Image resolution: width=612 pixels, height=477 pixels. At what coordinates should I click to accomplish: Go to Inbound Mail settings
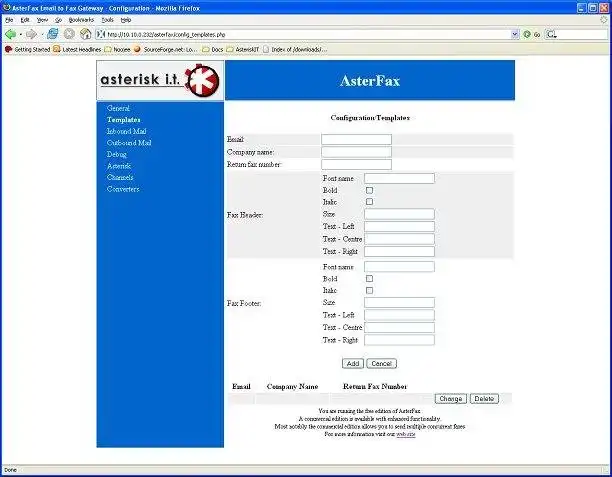point(126,131)
